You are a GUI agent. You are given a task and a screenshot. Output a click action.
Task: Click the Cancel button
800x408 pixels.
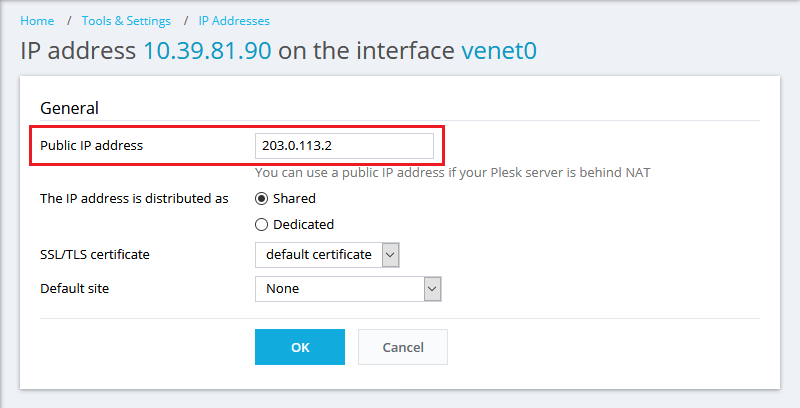(x=403, y=347)
